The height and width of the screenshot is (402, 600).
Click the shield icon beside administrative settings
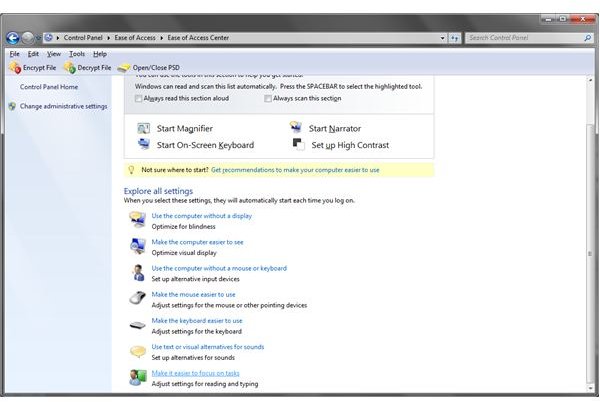coord(12,106)
